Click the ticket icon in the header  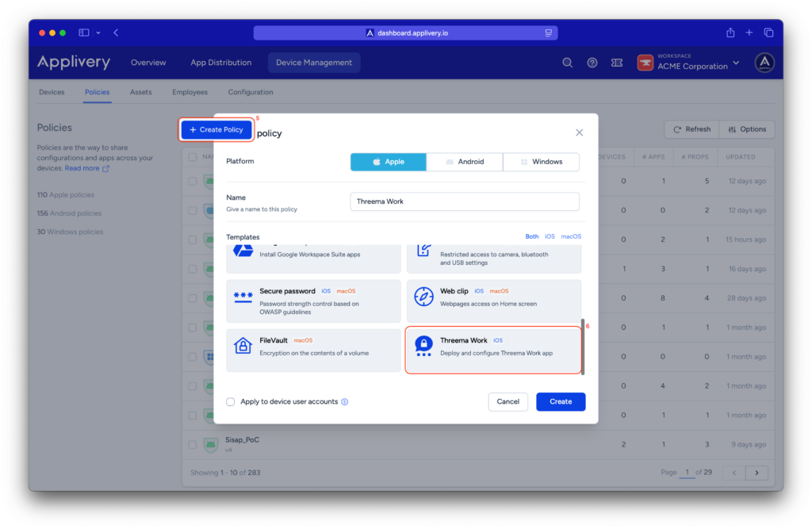pyautogui.click(x=617, y=63)
